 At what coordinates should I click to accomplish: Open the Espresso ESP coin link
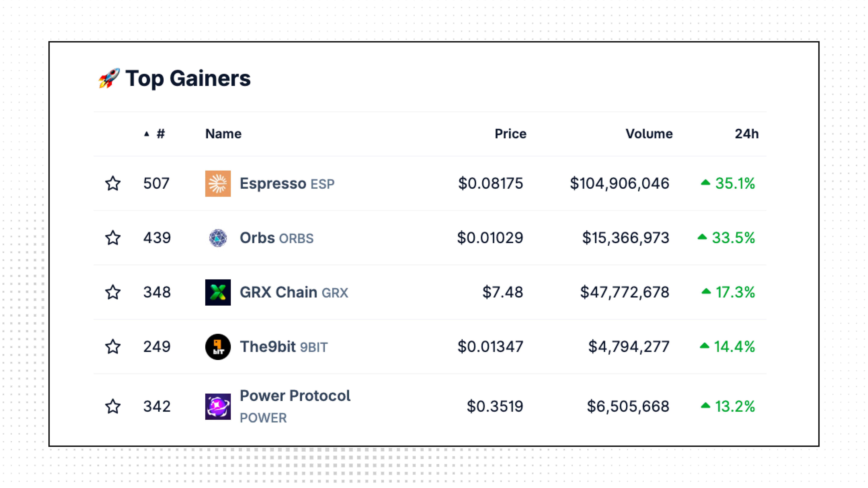(x=287, y=184)
